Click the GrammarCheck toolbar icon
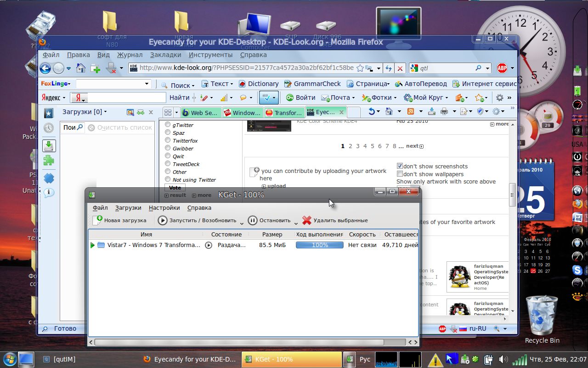This screenshot has width=588, height=368. tap(288, 84)
